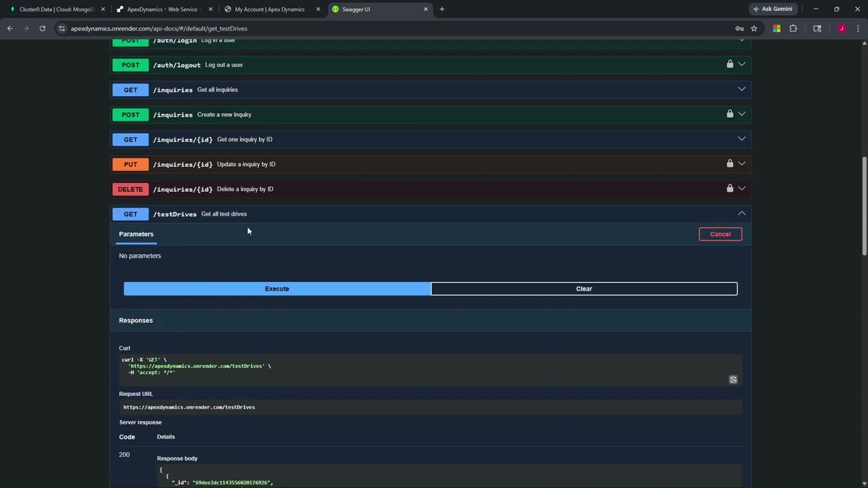Open the Chrome three-dot menu

click(859, 28)
